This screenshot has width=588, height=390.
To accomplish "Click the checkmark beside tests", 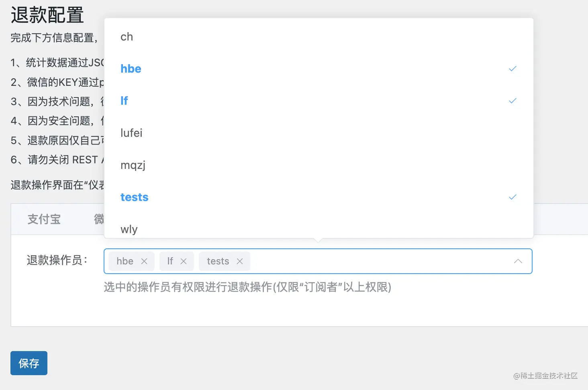I will click(512, 197).
